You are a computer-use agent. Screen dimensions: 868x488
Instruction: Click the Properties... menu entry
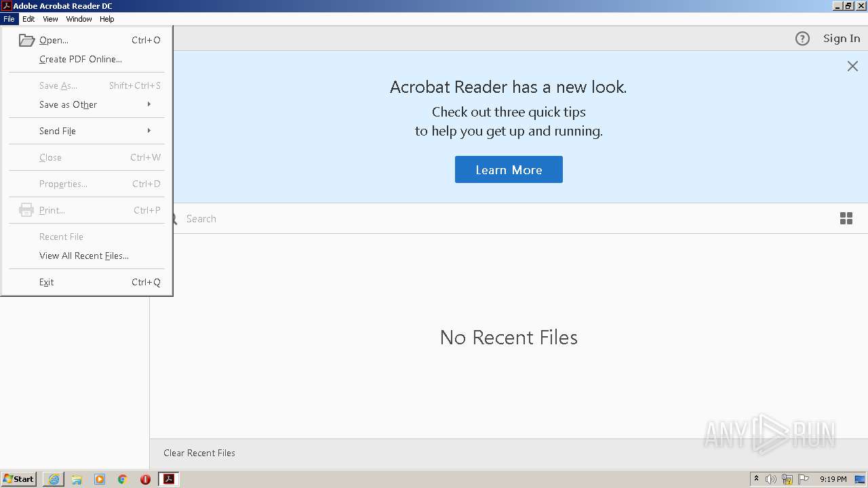pyautogui.click(x=87, y=184)
